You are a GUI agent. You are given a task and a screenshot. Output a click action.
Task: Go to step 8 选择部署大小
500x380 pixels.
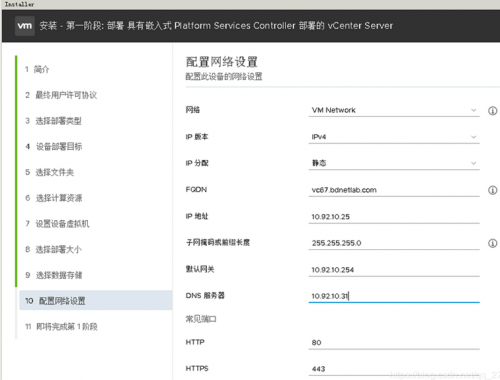click(53, 249)
